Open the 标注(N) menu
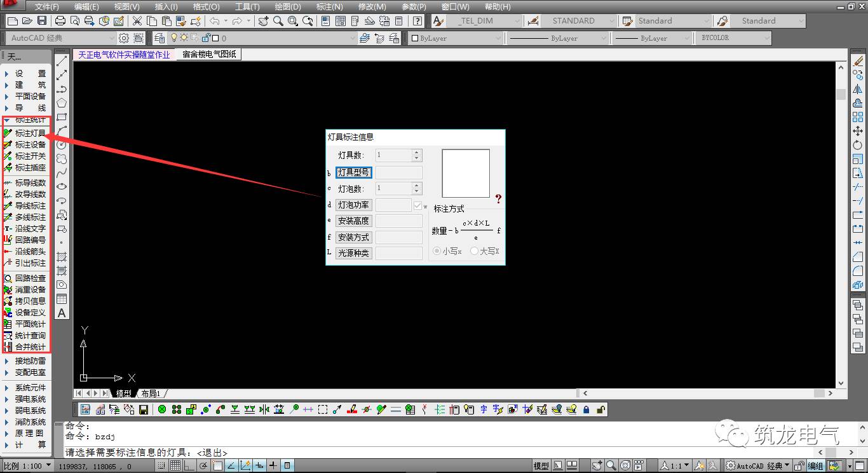868x473 pixels. [x=329, y=6]
